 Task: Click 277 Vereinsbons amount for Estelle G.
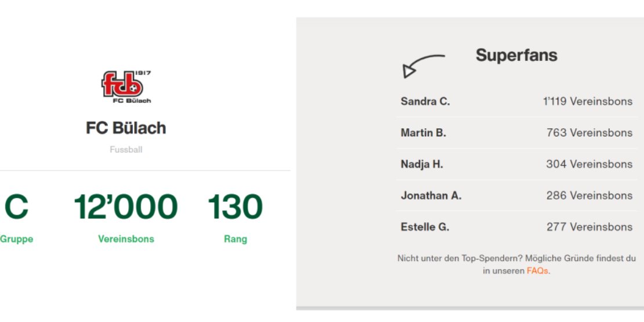[x=589, y=227]
